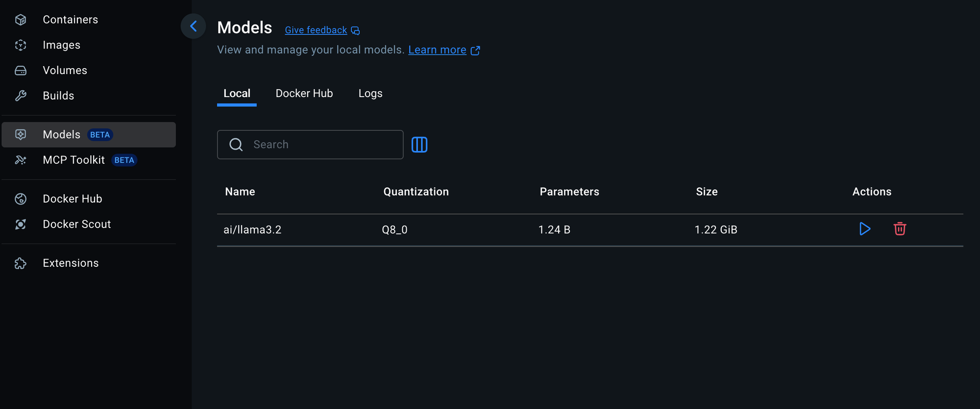The image size is (980, 409).
Task: Click the Builds wrench icon
Action: tap(21, 96)
